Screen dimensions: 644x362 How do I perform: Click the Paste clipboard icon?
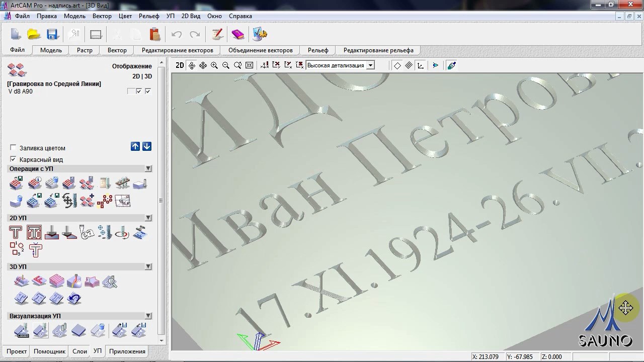(155, 34)
